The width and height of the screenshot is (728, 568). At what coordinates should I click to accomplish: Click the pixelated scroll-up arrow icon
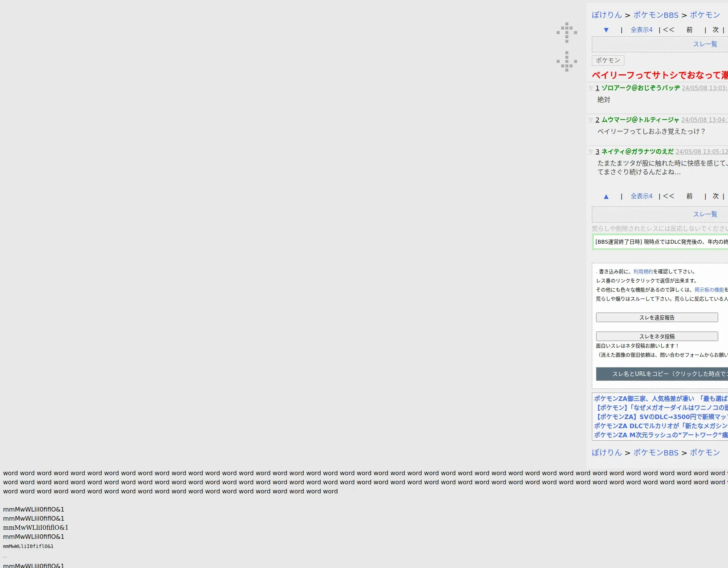coord(566,33)
